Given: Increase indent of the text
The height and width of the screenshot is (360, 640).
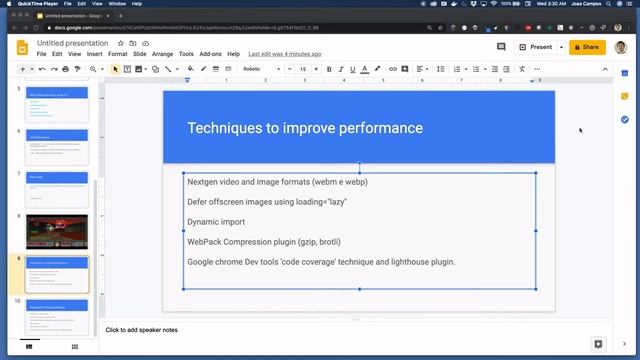Looking at the screenshot, I should point(507,69).
